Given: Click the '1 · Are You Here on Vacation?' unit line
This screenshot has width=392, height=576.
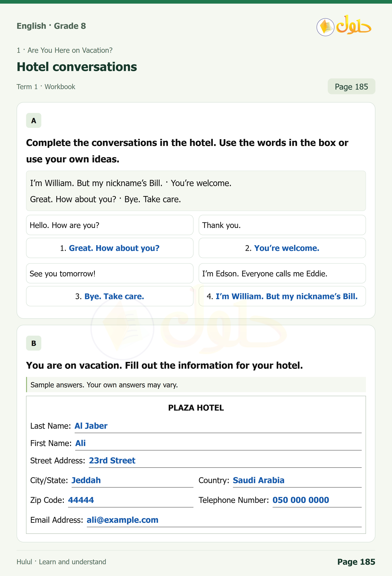Looking at the screenshot, I should (x=64, y=50).
